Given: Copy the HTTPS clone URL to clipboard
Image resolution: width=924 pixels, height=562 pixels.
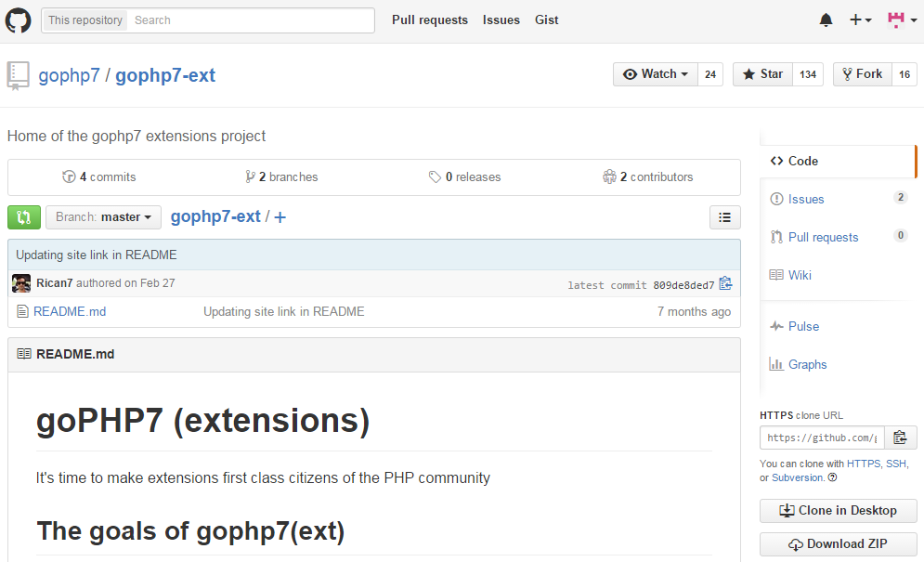Looking at the screenshot, I should (901, 438).
